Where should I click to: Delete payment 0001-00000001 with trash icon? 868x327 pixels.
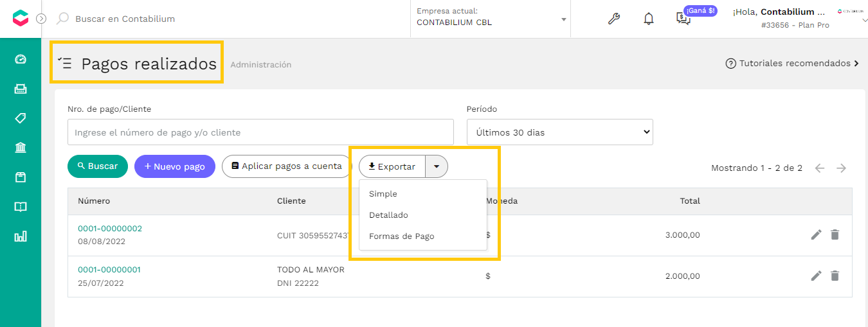click(x=835, y=276)
